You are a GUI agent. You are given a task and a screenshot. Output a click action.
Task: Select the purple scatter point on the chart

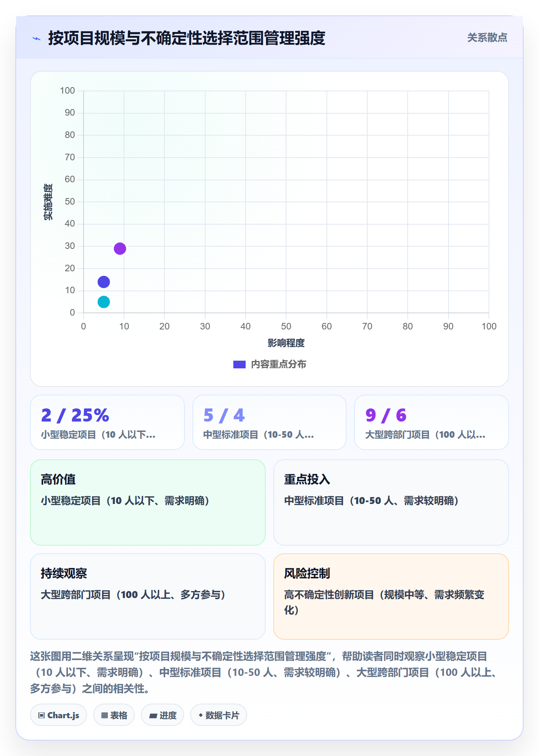click(120, 249)
